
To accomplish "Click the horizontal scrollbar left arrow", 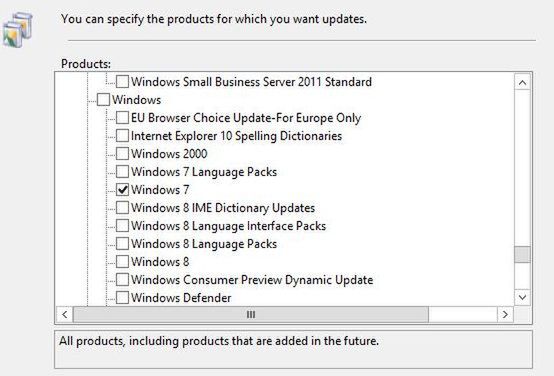I will pyautogui.click(x=65, y=314).
